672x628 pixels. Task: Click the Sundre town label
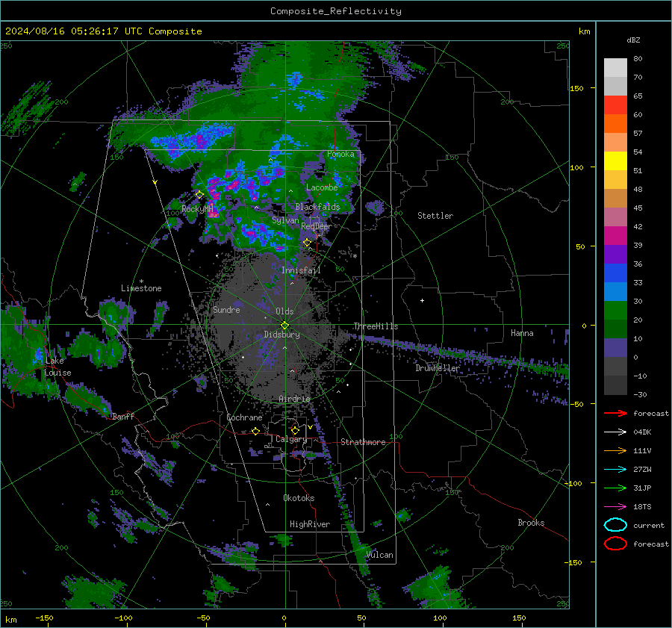point(226,309)
